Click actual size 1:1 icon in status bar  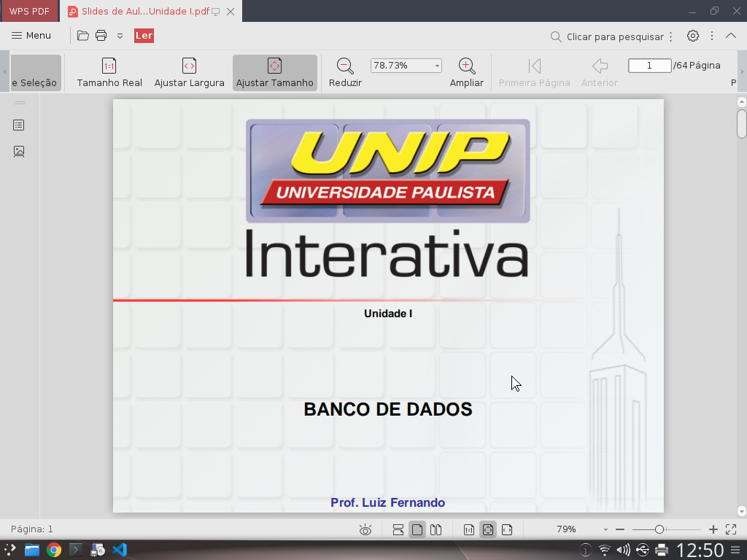pyautogui.click(x=469, y=529)
